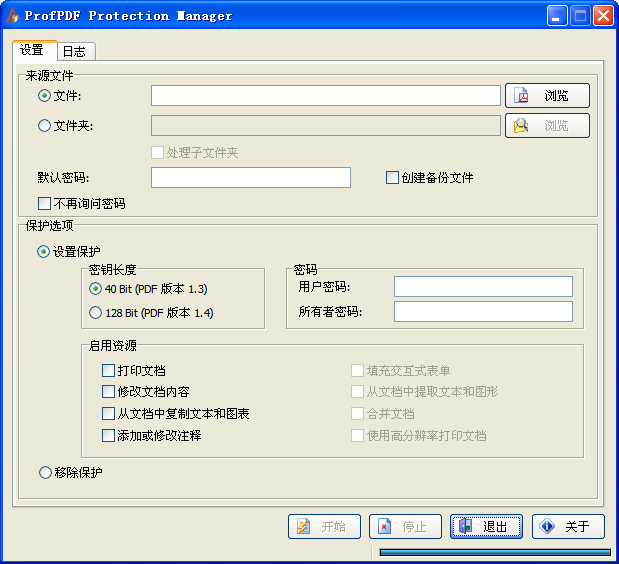Click the ProfPDF app icon in title bar

(13, 16)
